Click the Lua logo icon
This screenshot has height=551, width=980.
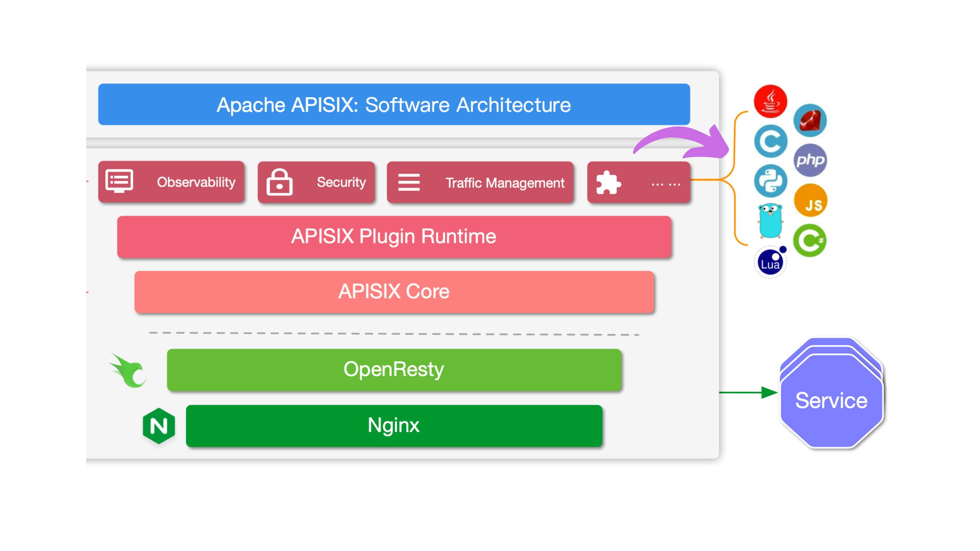coord(770,262)
